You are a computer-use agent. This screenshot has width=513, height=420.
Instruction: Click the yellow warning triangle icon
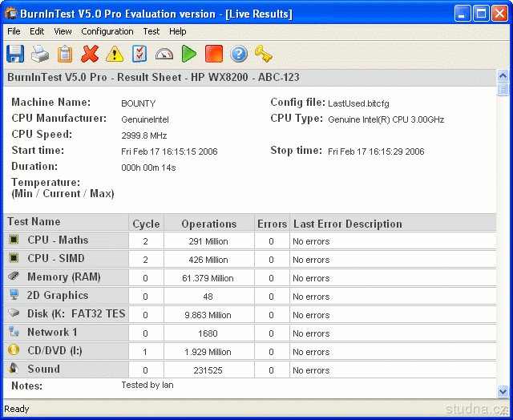115,54
